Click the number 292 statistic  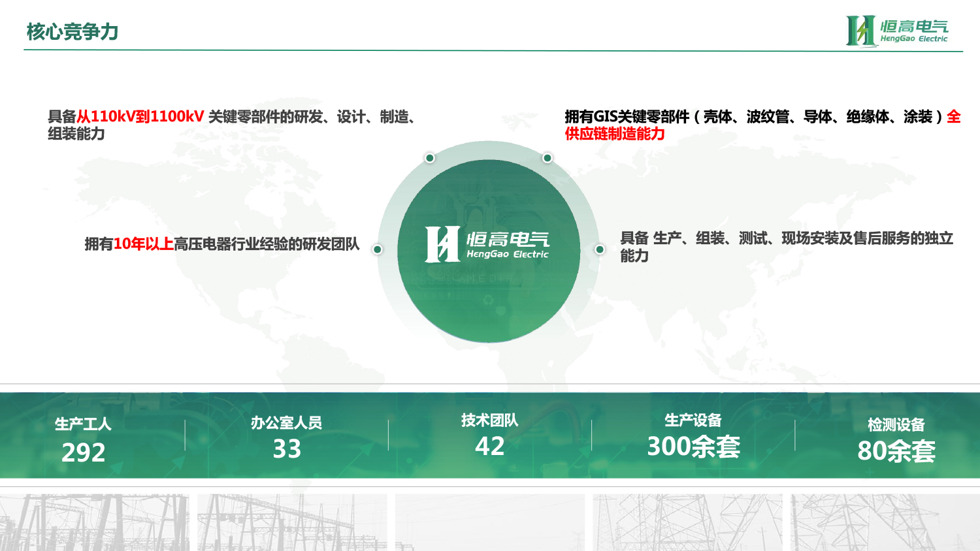[83, 452]
